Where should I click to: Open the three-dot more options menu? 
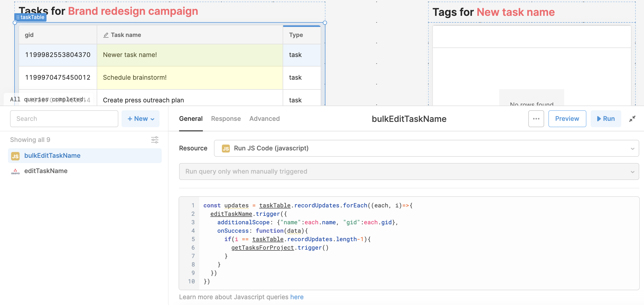pos(536,119)
